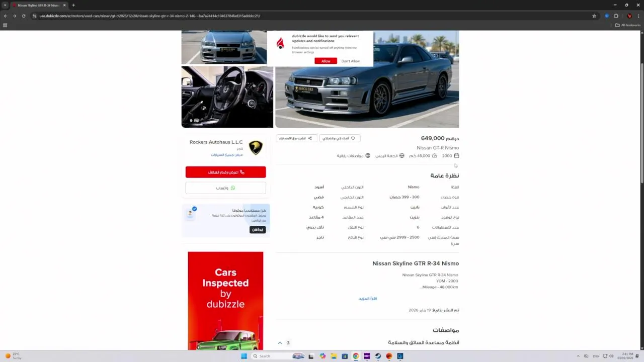Select the 'Nissan Skyline GTR R-34 Nismo' heading

pos(416,263)
